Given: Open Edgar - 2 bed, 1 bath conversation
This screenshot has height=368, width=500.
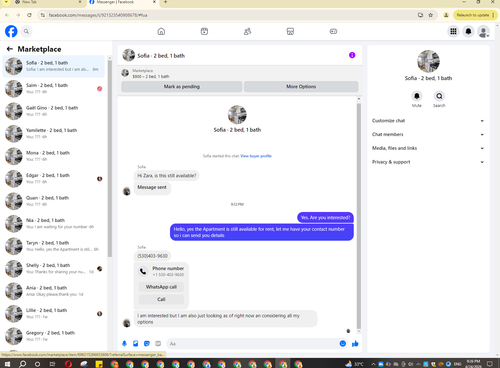Looking at the screenshot, I should tap(53, 178).
